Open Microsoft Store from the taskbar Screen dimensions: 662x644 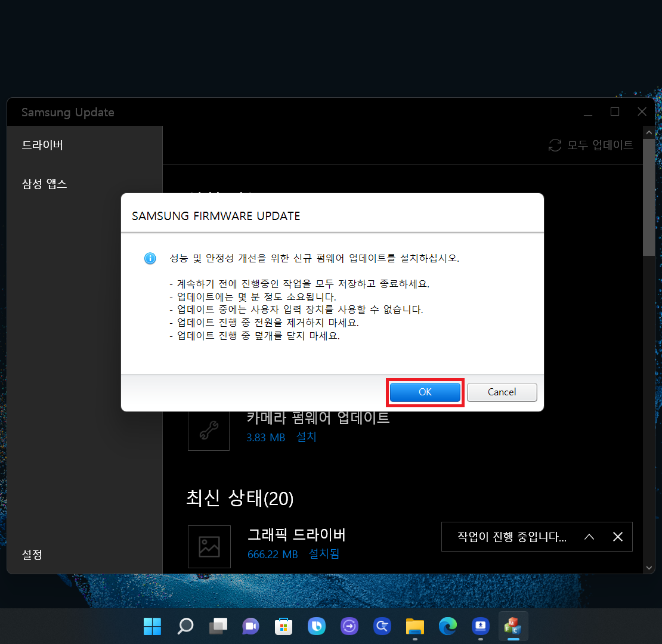click(283, 626)
